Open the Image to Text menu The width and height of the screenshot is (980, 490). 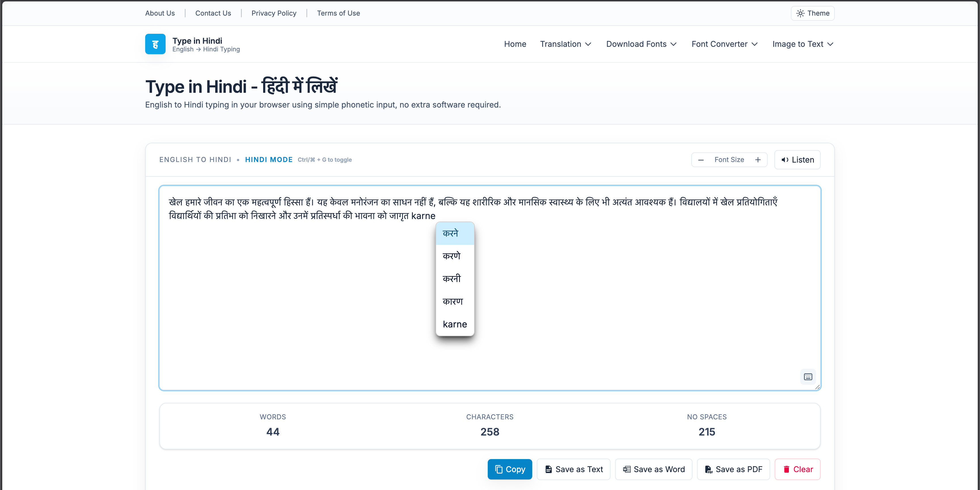point(803,44)
